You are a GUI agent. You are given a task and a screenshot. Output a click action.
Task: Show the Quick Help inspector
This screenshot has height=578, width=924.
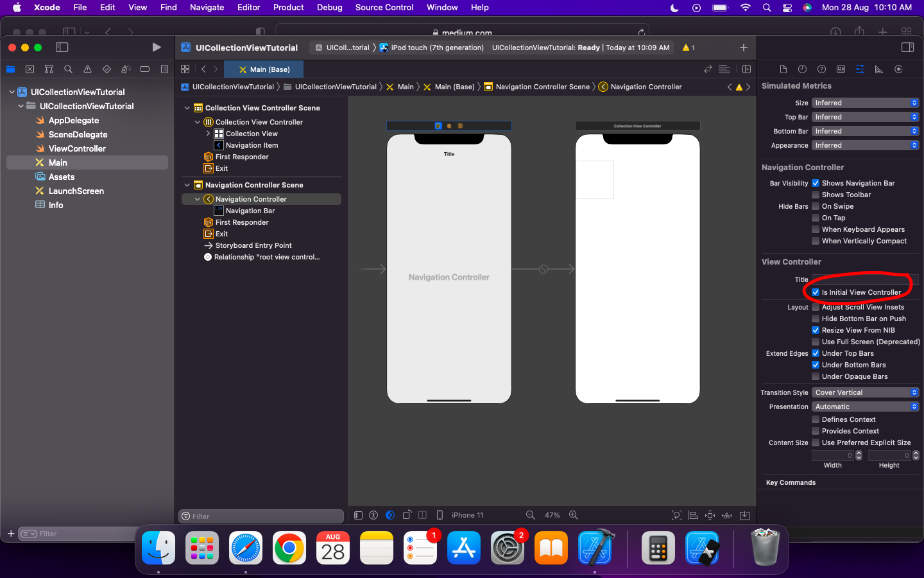(x=821, y=69)
